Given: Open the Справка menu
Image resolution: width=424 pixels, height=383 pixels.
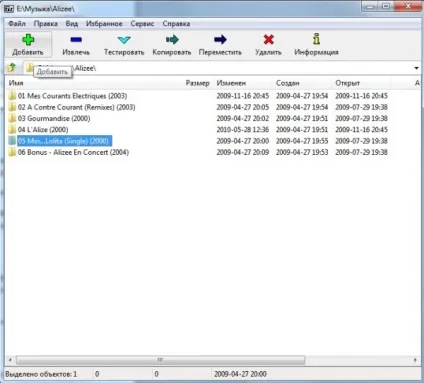Looking at the screenshot, I should coord(176,24).
